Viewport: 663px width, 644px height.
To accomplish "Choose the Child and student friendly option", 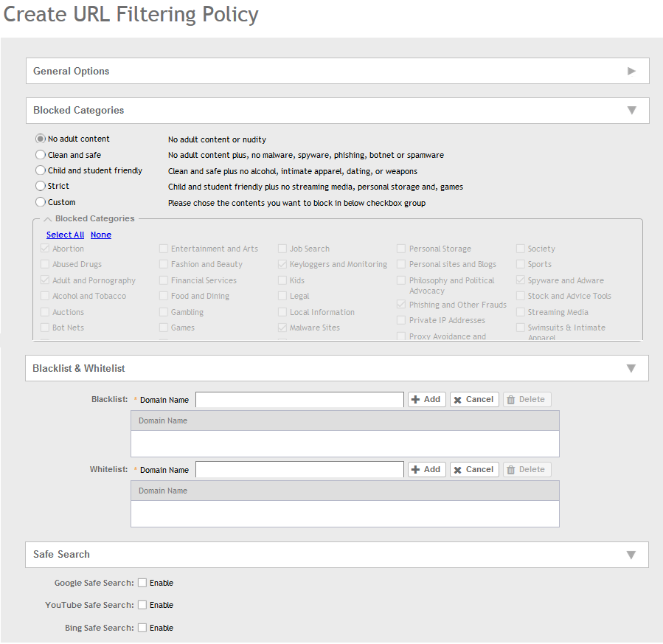I will [x=41, y=170].
